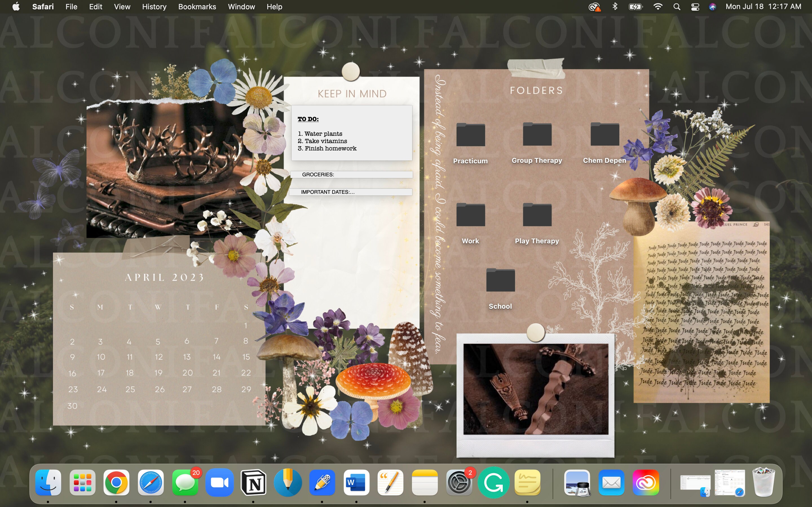
Task: Open Safari's Bookmarks menu
Action: [x=197, y=6]
